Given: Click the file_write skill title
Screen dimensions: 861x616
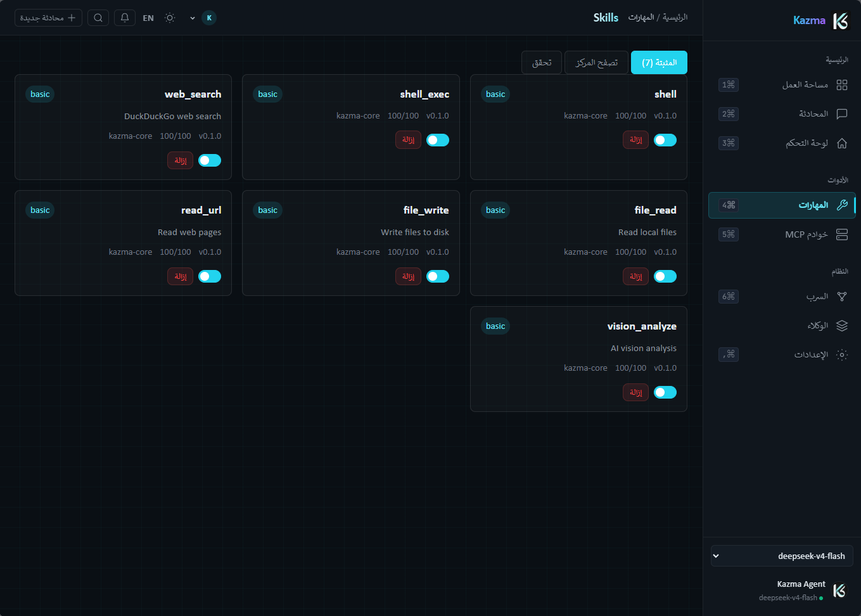Looking at the screenshot, I should coord(426,210).
